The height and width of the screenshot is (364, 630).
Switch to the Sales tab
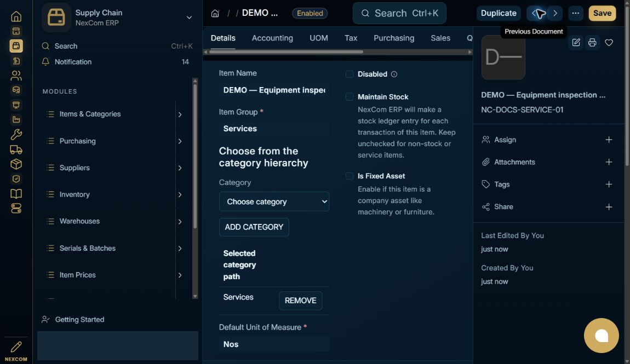[x=440, y=38]
